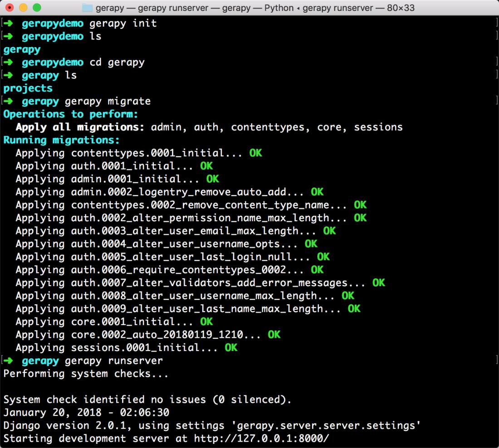Click 'Performing system checks...' line
This screenshot has width=499, height=448.
click(x=86, y=374)
